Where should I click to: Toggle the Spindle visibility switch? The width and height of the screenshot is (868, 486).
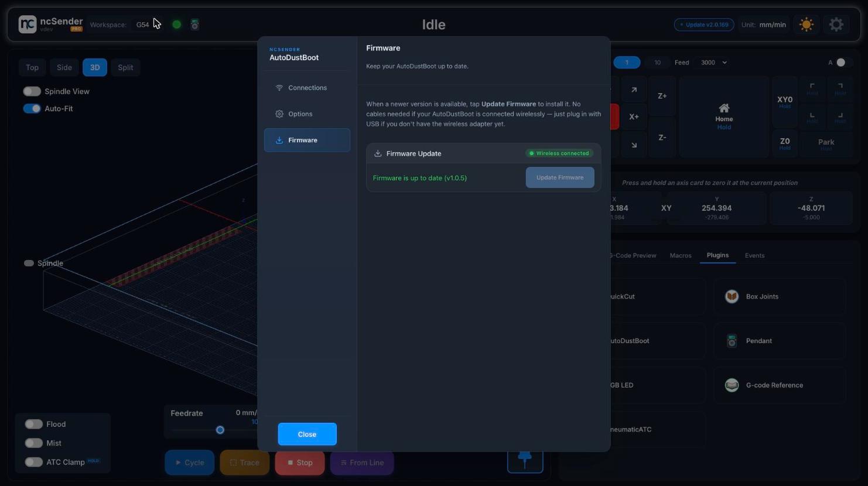[x=29, y=263]
